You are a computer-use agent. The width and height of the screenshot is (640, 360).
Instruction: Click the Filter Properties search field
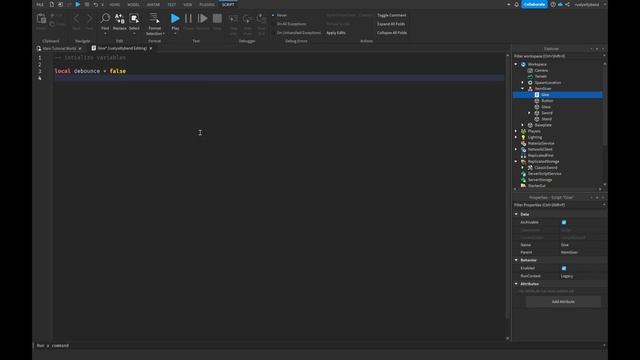557,205
